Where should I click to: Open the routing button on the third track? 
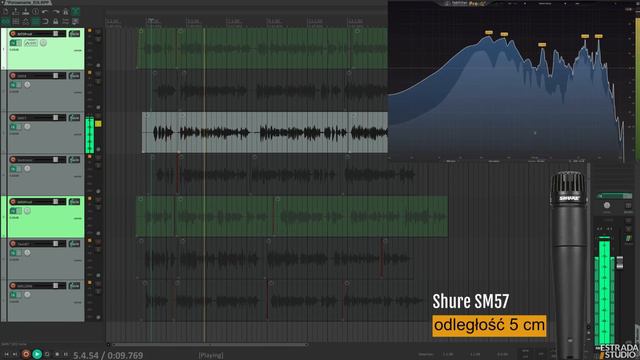point(74,118)
